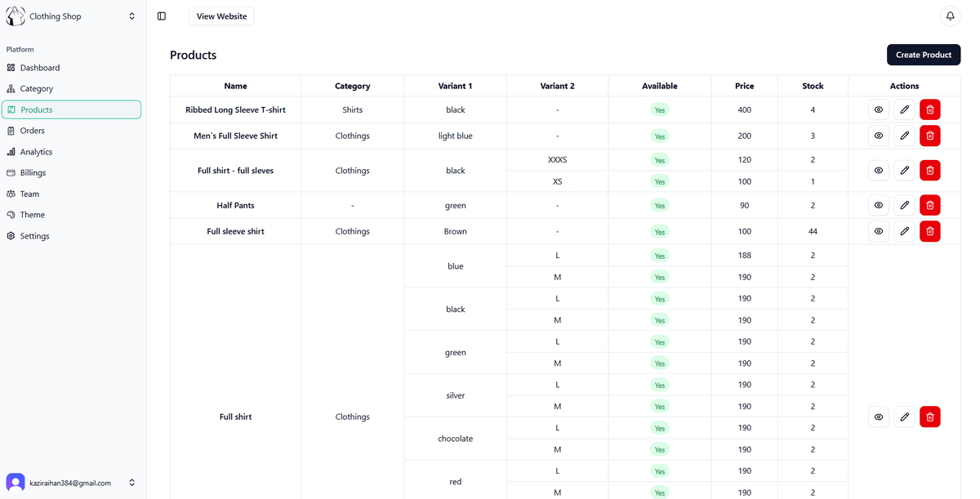Edit Full shirt - full sleves pencil icon
980x499 pixels.
[x=904, y=171]
